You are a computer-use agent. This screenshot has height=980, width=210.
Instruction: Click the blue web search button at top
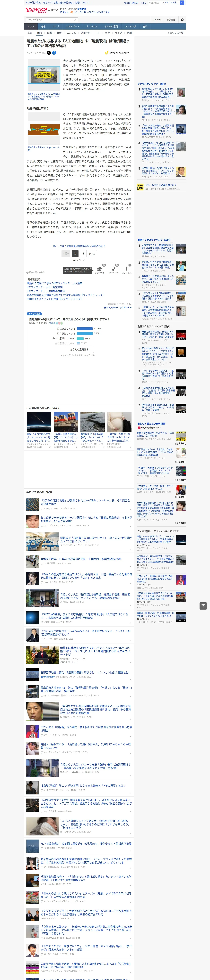click(182, 3)
